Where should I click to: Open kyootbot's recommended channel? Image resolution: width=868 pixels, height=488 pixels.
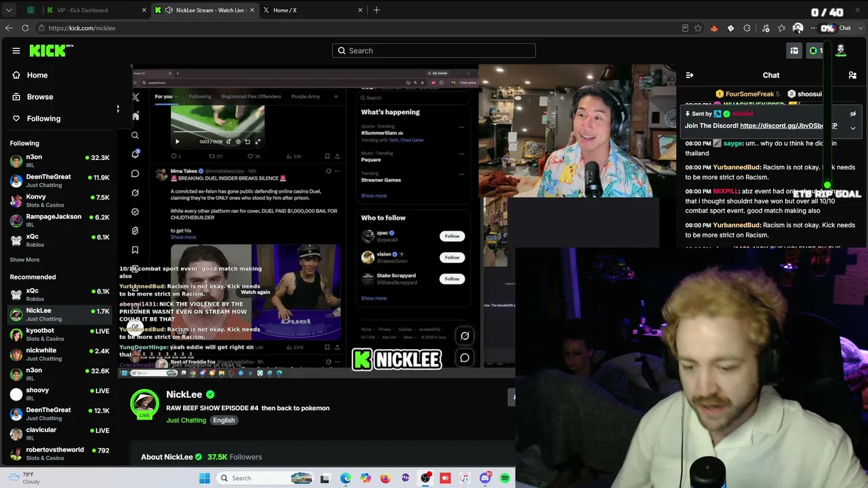click(60, 334)
